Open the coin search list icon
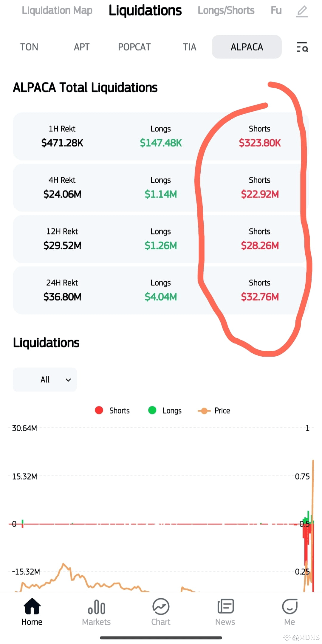The image size is (322, 644). (x=302, y=47)
